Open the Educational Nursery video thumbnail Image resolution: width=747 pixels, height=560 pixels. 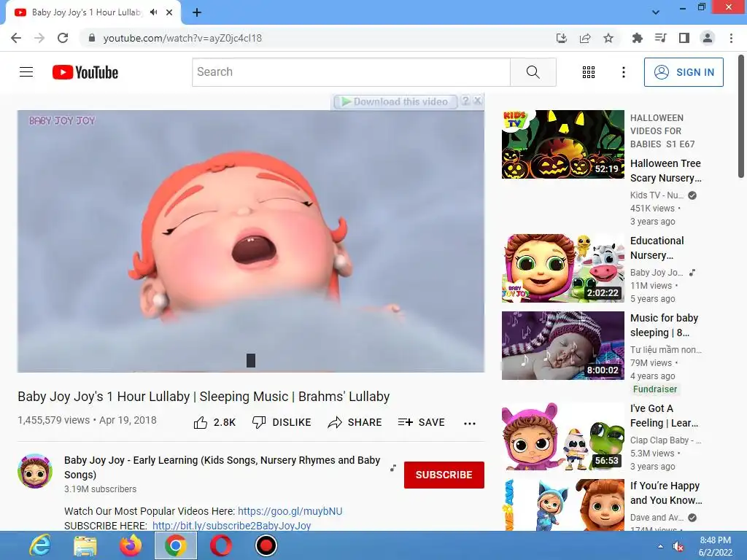562,268
